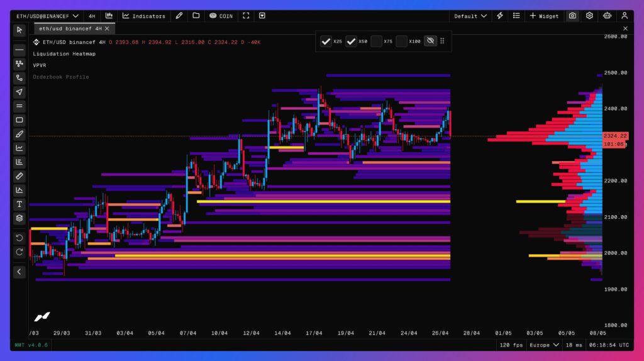The width and height of the screenshot is (644, 361).
Task: Click the lightning bolt icon
Action: [x=500, y=16]
